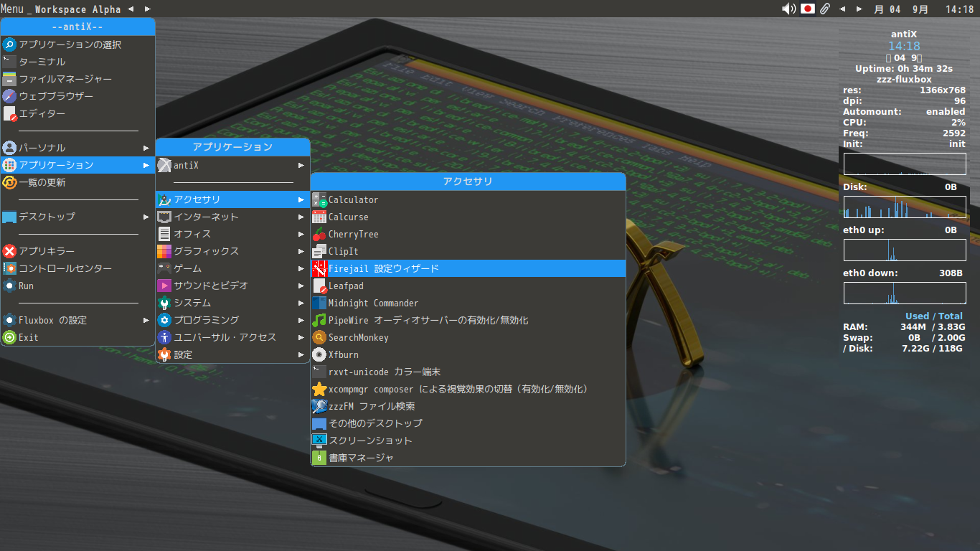Viewport: 980px width, 551px height.
Task: Click the ウェブブラウザー globe icon
Action: tap(9, 96)
